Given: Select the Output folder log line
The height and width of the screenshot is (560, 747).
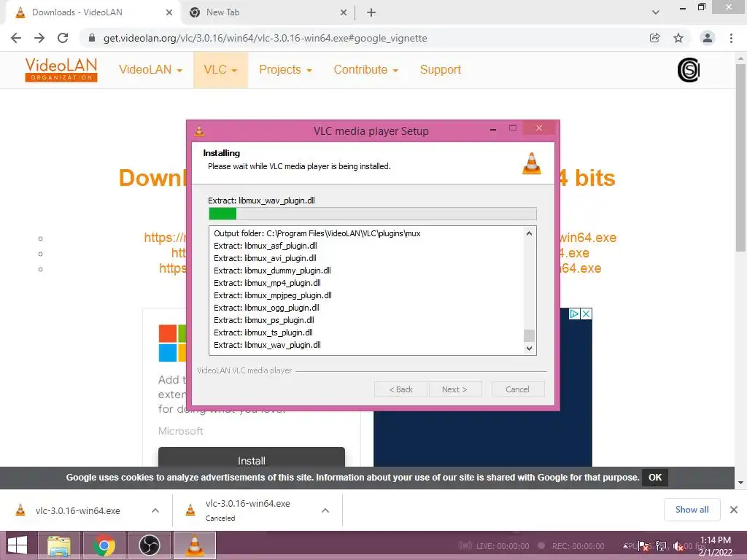Looking at the screenshot, I should (317, 233).
